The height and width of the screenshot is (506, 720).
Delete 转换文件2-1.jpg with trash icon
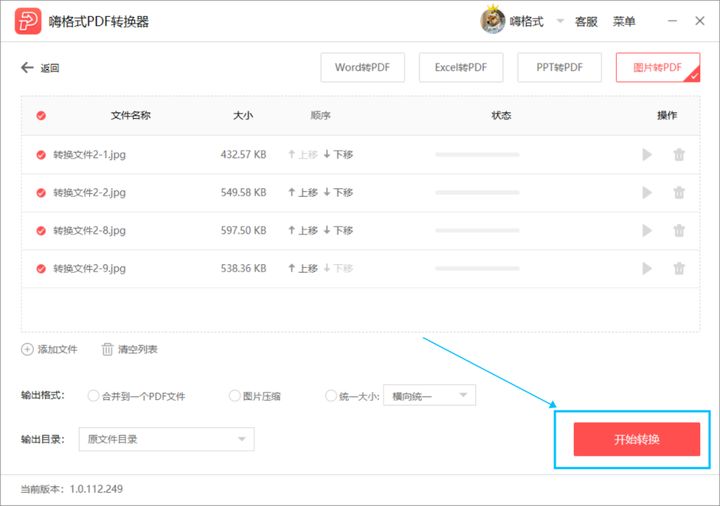click(x=679, y=155)
